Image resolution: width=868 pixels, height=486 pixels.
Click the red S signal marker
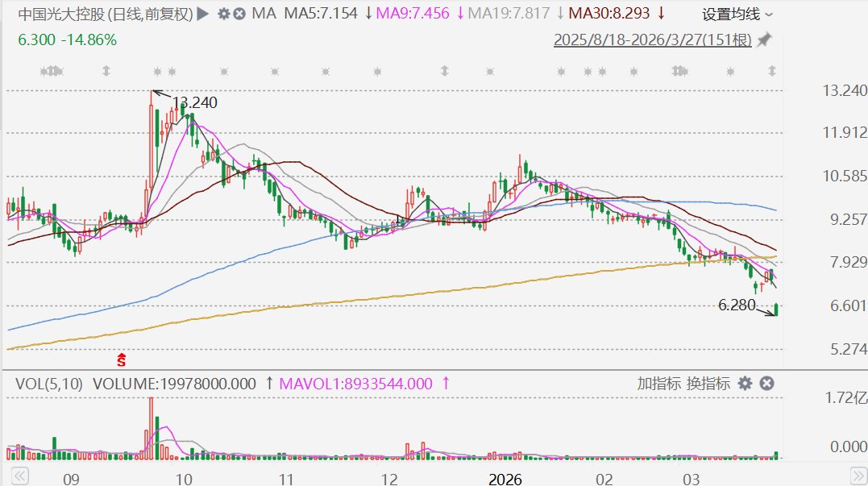point(123,359)
